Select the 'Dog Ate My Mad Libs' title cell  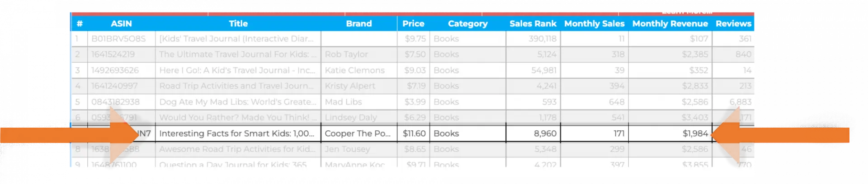(237, 102)
